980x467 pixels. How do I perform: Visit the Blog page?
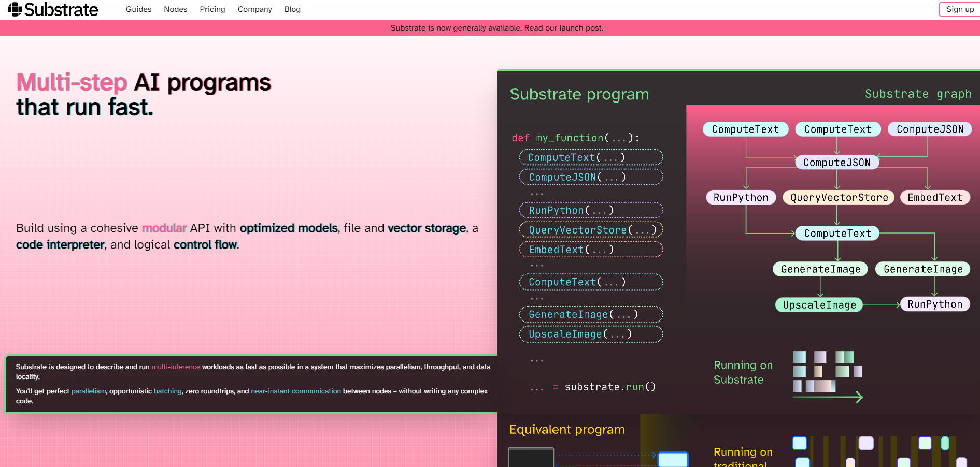pyautogui.click(x=292, y=9)
